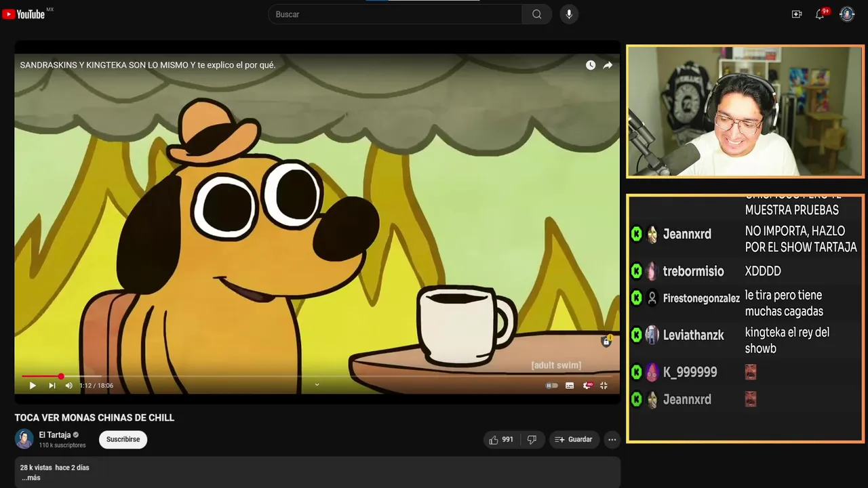Click the red scrubber dot on progress bar
The image size is (868, 488).
tap(61, 376)
